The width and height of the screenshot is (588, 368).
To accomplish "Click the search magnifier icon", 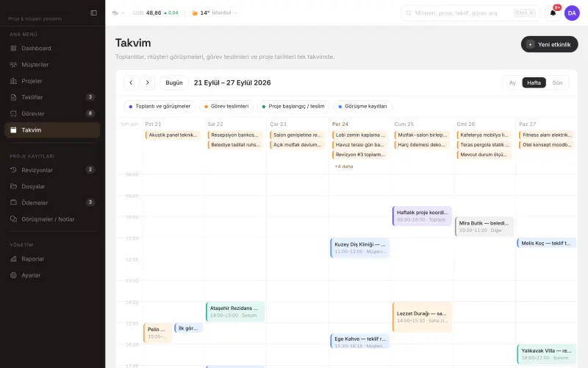I will click(409, 13).
